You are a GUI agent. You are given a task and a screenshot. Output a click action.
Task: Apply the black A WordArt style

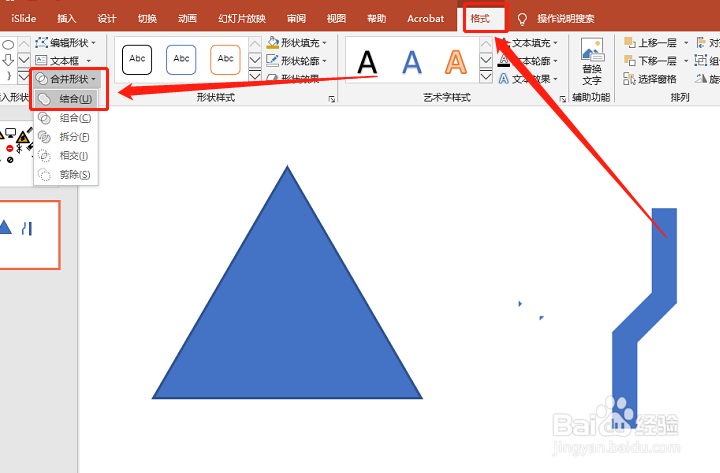(367, 62)
